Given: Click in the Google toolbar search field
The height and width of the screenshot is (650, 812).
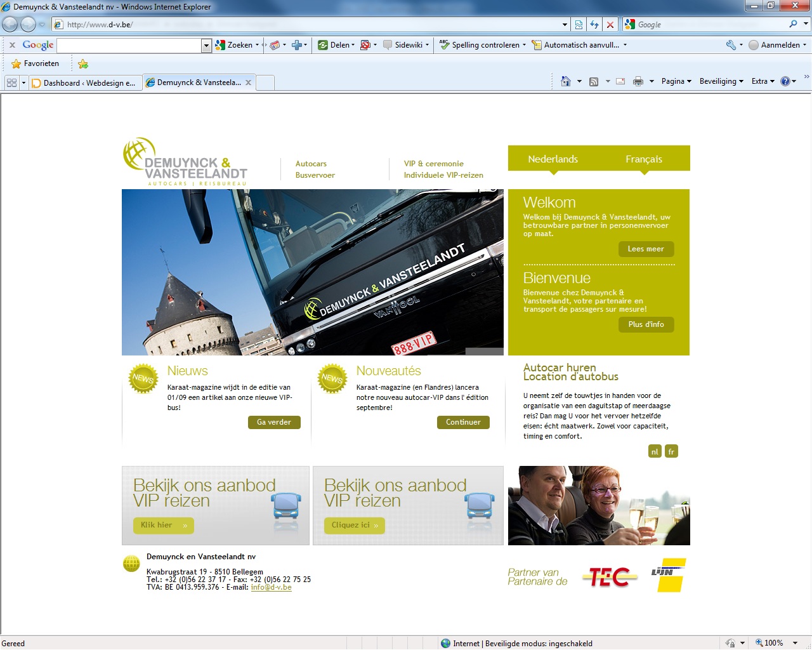Looking at the screenshot, I should [129, 45].
